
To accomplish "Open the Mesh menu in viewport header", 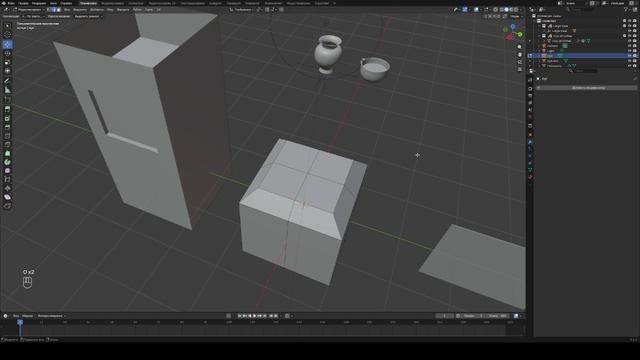I will click(x=110, y=9).
